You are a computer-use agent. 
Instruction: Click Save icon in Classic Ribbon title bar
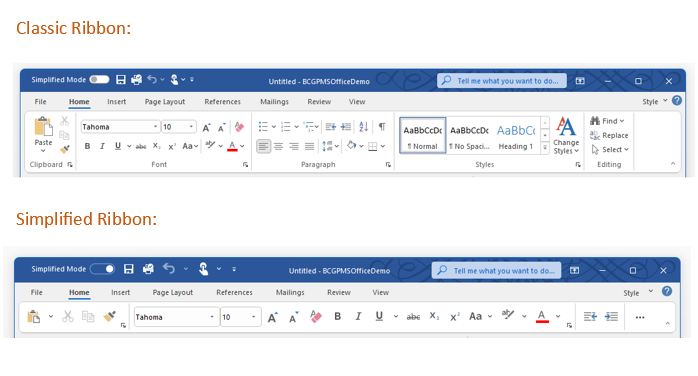[x=121, y=79]
